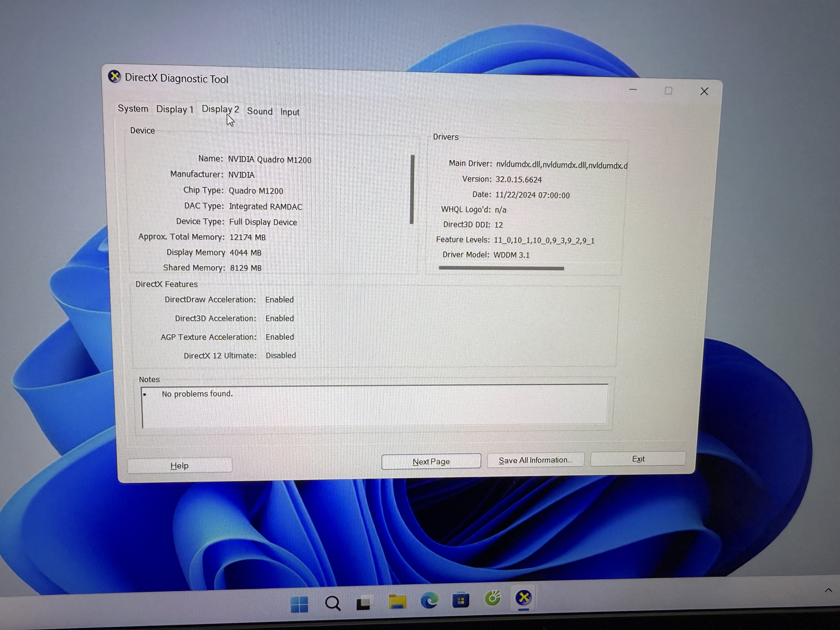Click the 'NVIDIA Quadro M1200' name value

click(269, 160)
